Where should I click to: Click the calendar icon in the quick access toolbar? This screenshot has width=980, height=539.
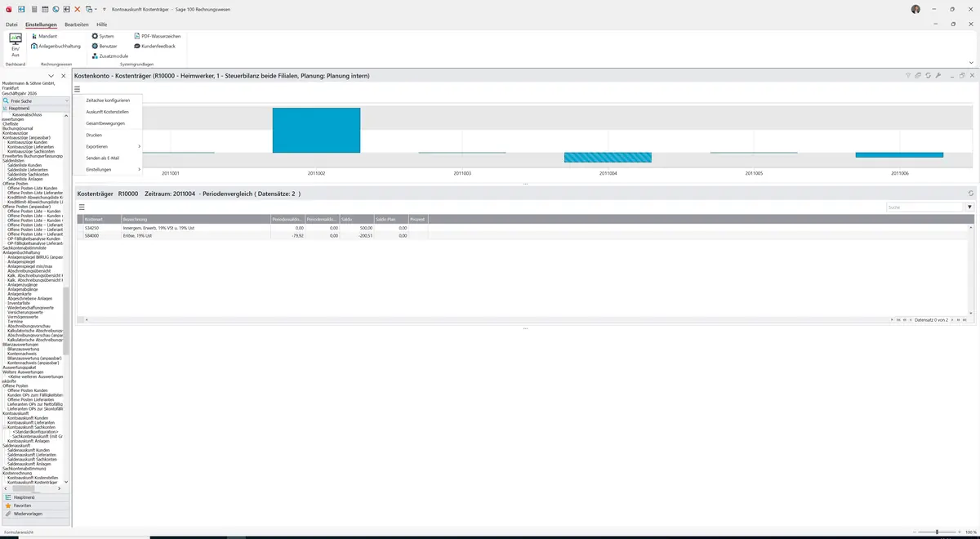click(45, 9)
